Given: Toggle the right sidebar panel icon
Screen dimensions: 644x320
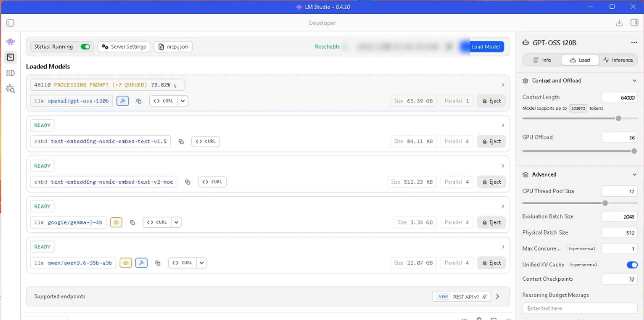Looking at the screenshot, I should [634, 23].
